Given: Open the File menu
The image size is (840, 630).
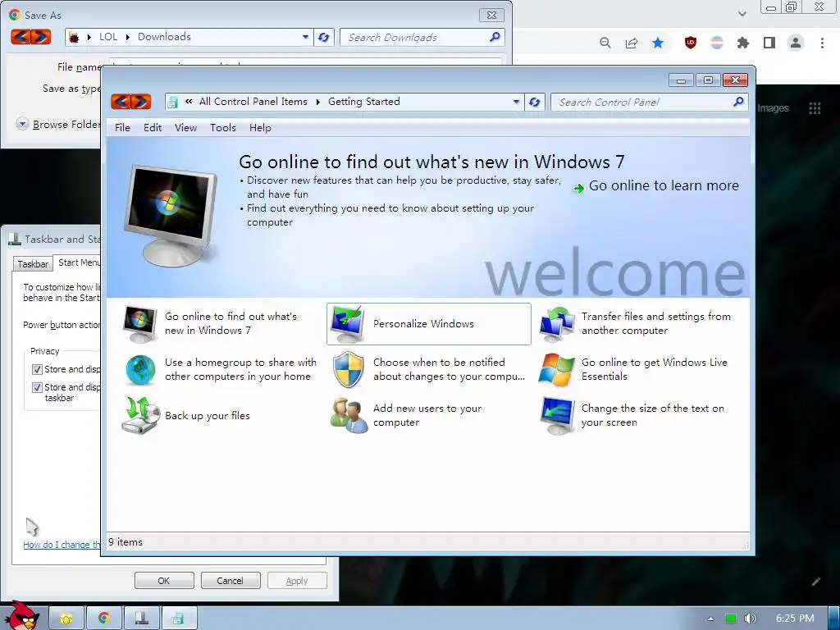Looking at the screenshot, I should click(x=122, y=127).
